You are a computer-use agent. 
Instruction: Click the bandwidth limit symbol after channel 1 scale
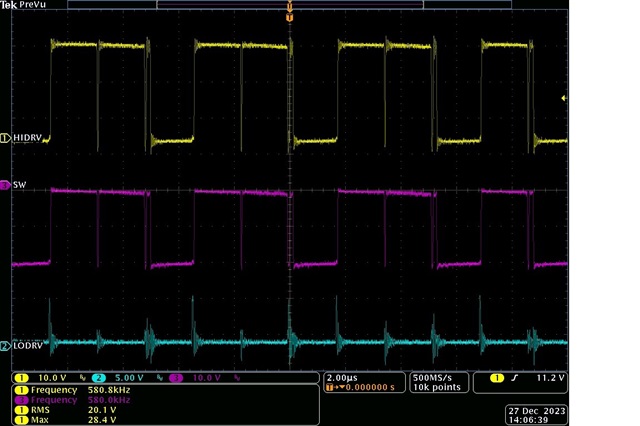[x=83, y=378]
